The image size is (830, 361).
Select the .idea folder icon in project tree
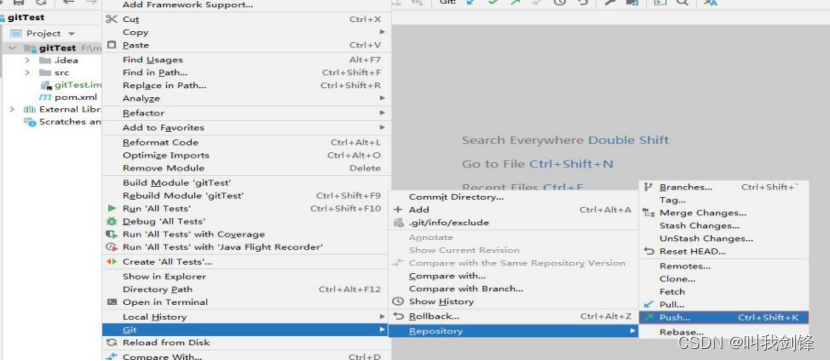point(45,60)
